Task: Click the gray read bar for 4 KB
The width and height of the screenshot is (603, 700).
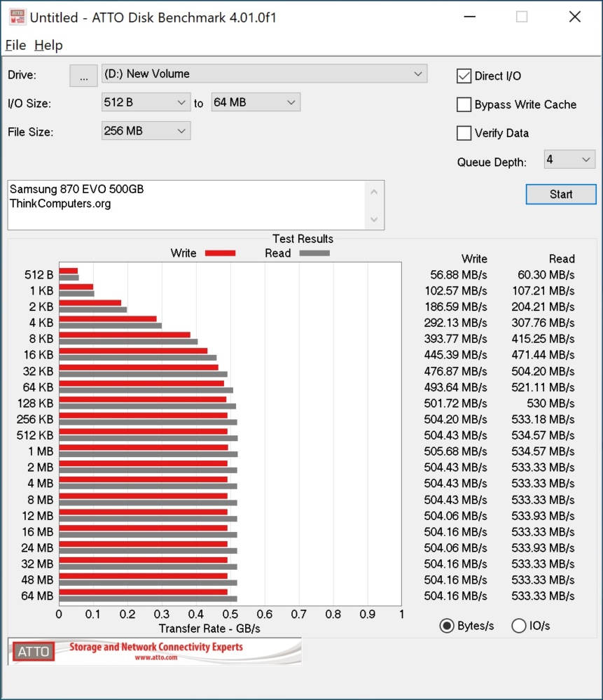Action: pos(111,326)
